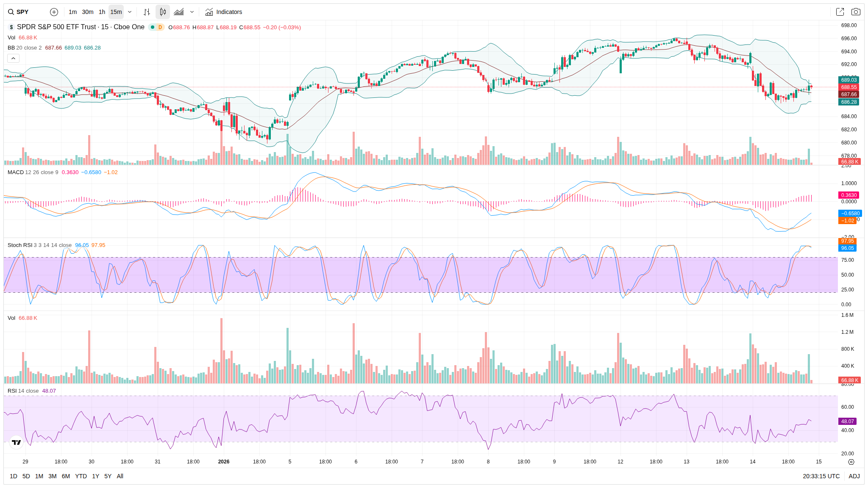This screenshot has width=868, height=488.
Task: Click the 688.55 current price label
Action: click(849, 87)
